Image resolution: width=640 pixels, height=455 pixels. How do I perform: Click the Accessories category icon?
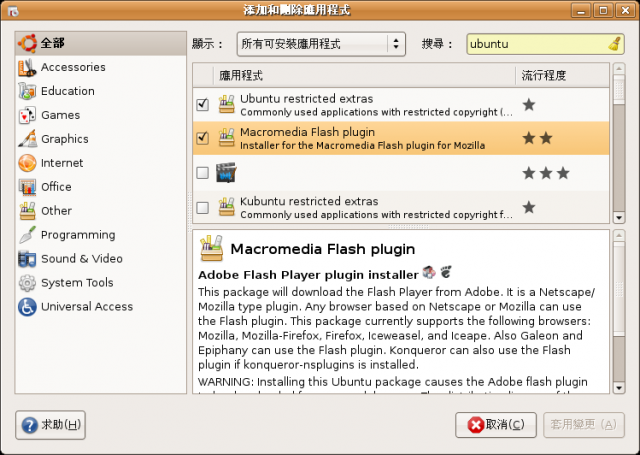point(27,67)
